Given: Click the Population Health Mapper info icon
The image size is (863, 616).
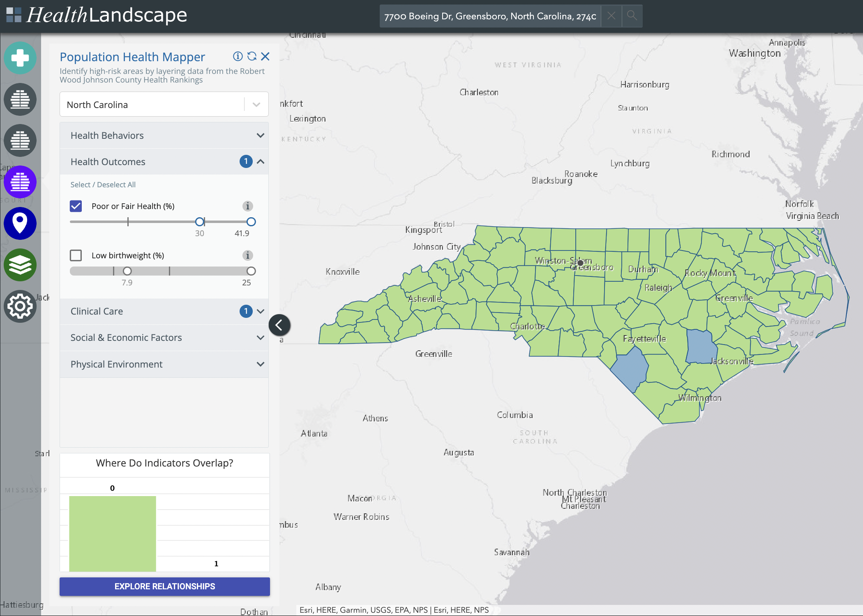Looking at the screenshot, I should tap(238, 56).
